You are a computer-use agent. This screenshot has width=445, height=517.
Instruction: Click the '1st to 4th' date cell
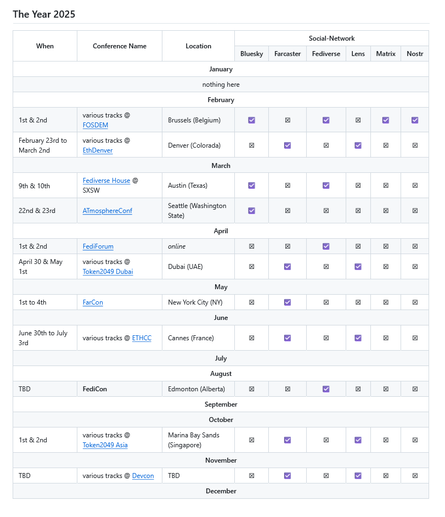45,302
